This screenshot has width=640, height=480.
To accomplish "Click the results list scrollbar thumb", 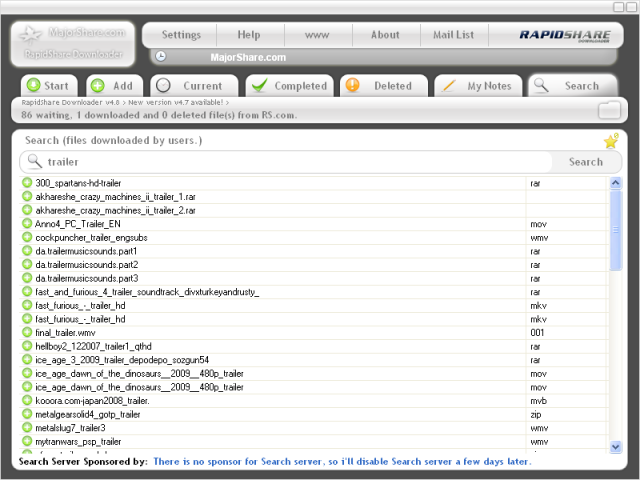I will tap(616, 230).
